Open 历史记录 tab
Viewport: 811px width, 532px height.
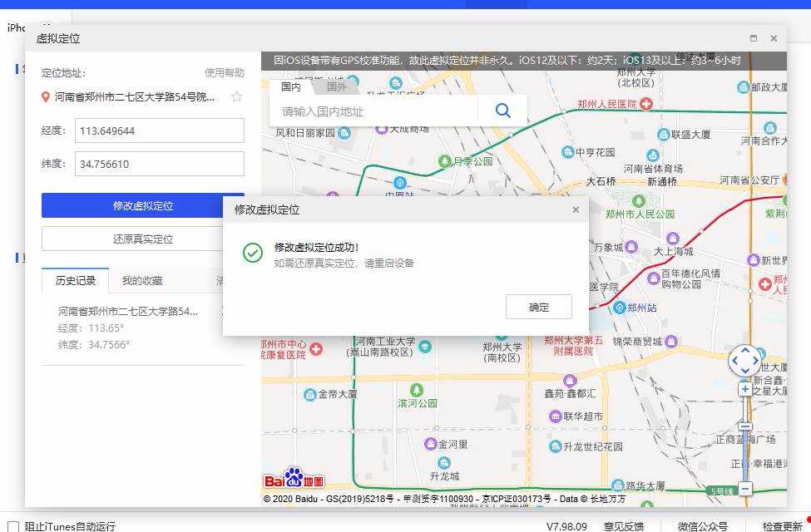pyautogui.click(x=76, y=281)
